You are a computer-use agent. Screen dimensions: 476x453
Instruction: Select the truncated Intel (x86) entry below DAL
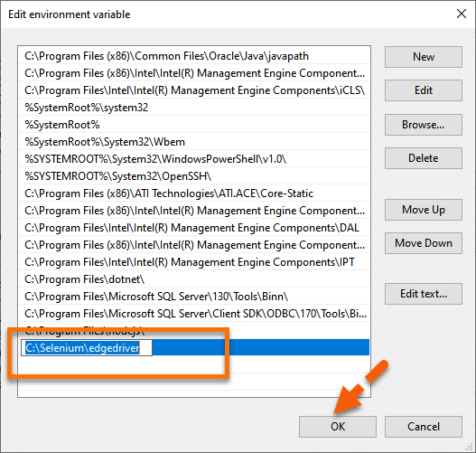pos(194,245)
